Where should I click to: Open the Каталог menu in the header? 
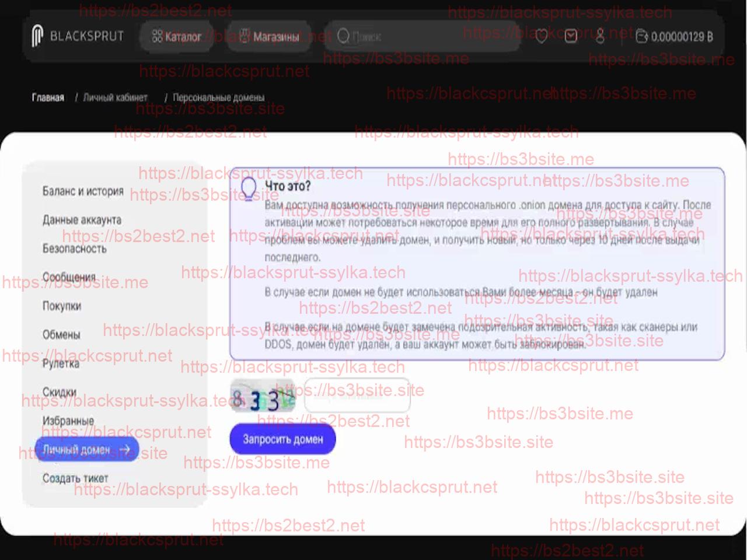[x=176, y=37]
